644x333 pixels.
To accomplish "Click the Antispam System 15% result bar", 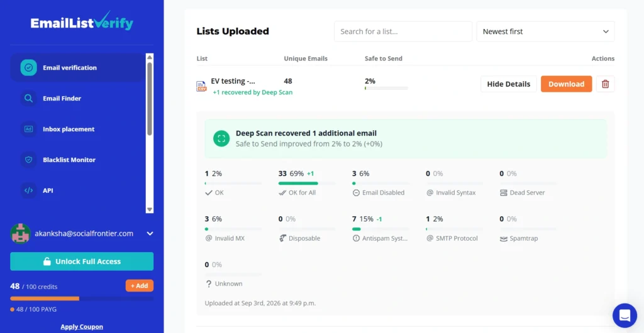I will point(380,229).
